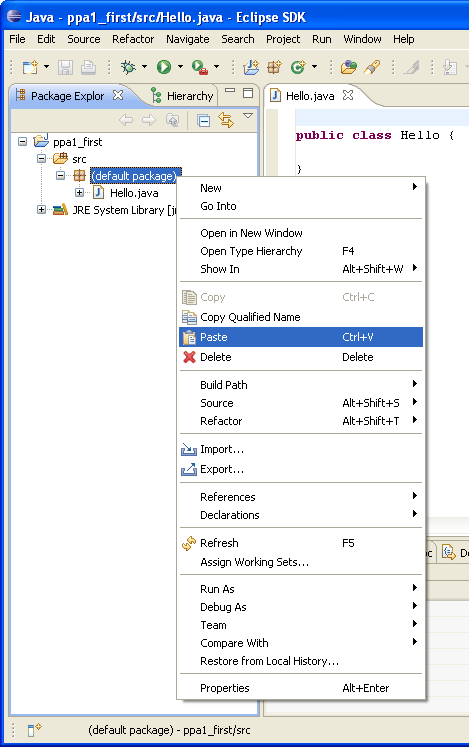Open the Debug dropdown arrow
This screenshot has height=747, width=469.
click(144, 67)
